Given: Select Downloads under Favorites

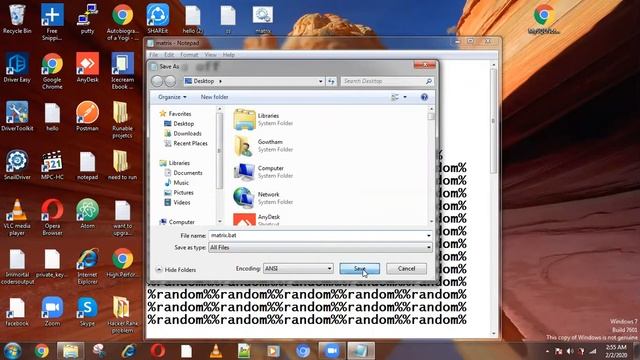Looking at the screenshot, I should coord(183,133).
